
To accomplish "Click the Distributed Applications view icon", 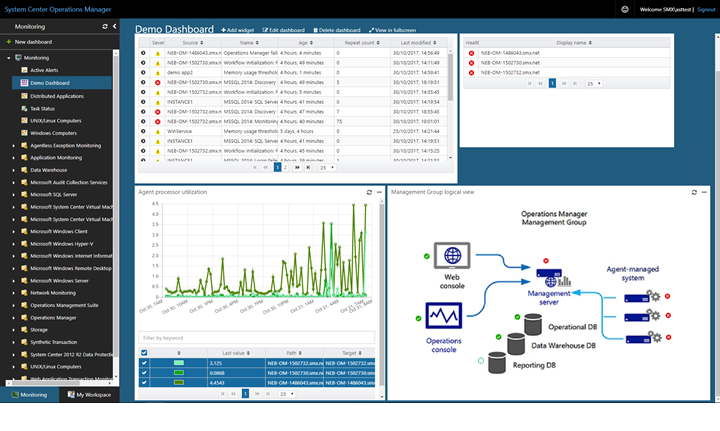I will pyautogui.click(x=24, y=96).
